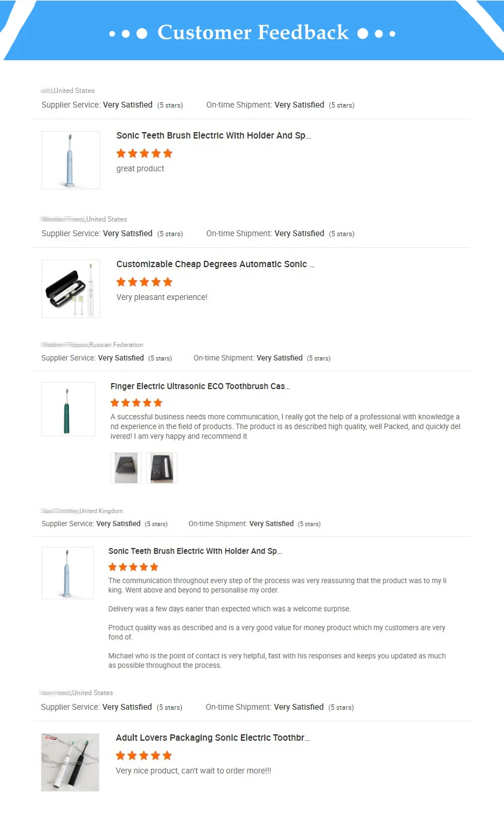Click the five stars above 'Very pleasant experience!'
504x815 pixels.
pyautogui.click(x=144, y=282)
